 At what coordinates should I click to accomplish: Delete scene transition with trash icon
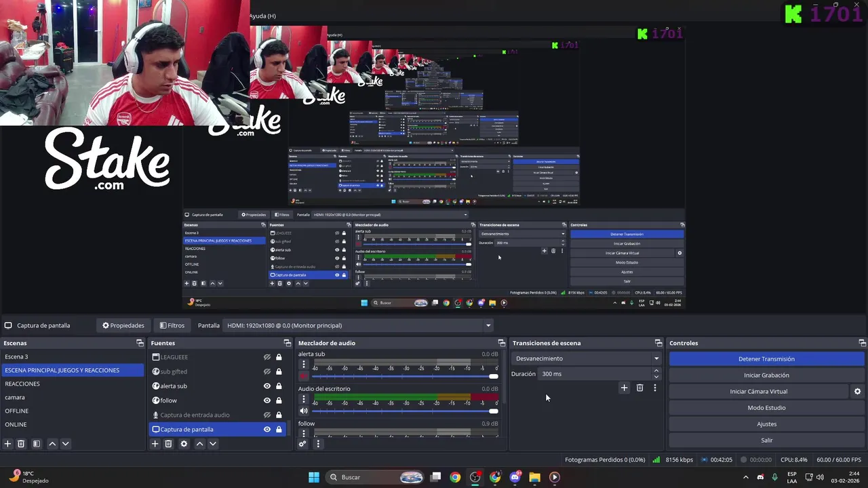click(x=639, y=388)
